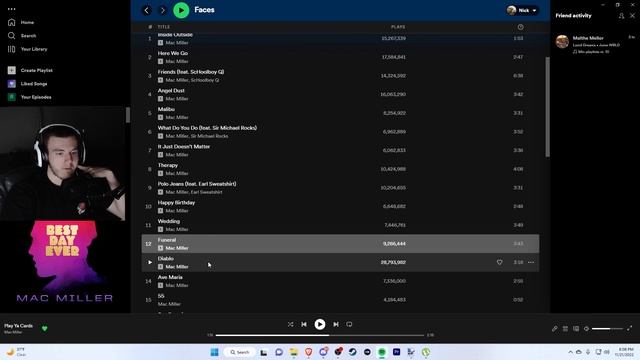Toggle repeat mode
Viewport: 640px width, 360px height.
(x=349, y=324)
